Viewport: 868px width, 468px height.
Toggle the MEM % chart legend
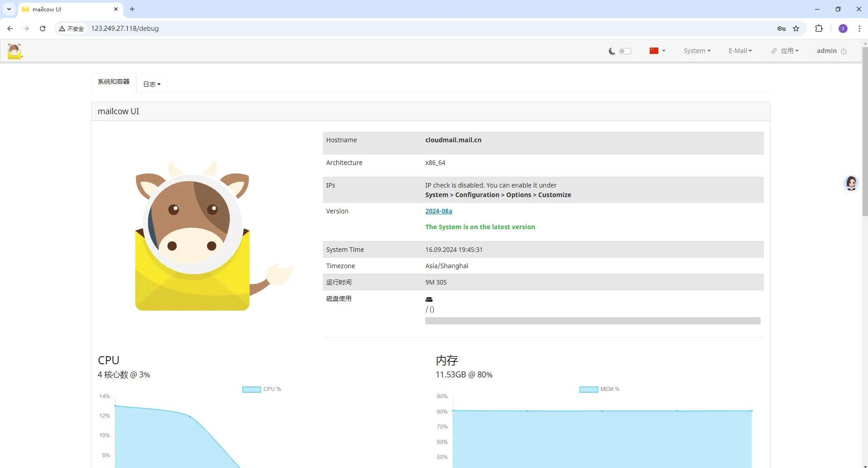[x=599, y=389]
